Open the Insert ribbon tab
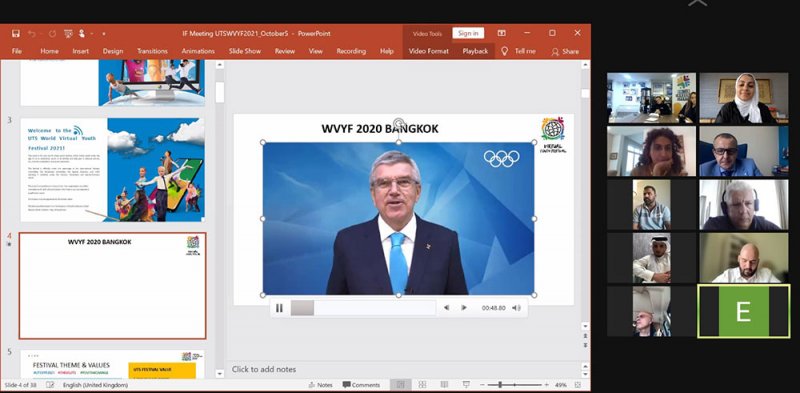800x393 pixels. coord(81,51)
